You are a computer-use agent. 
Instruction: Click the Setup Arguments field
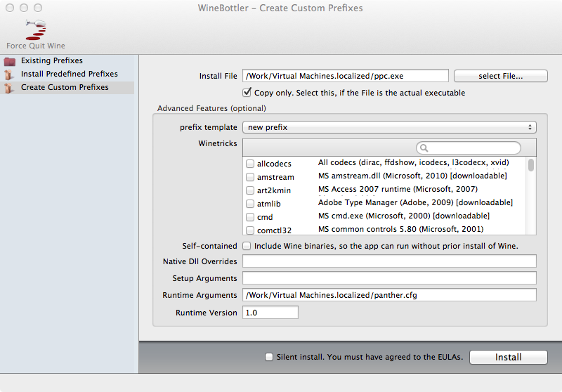(390, 278)
